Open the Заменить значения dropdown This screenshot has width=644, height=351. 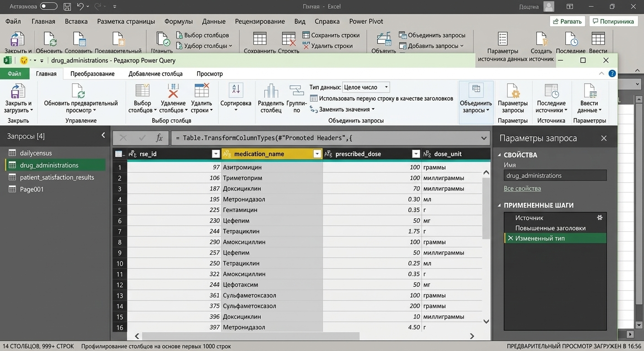click(342, 109)
